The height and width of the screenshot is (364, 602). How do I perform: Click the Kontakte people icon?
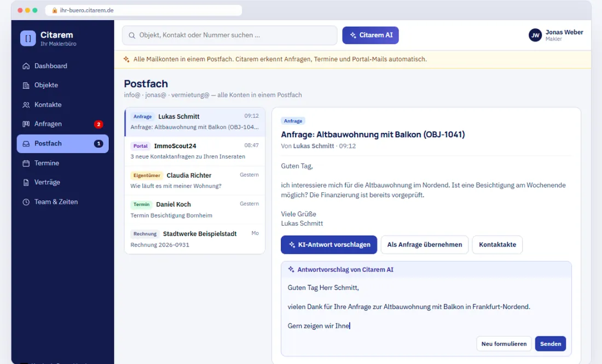point(26,105)
